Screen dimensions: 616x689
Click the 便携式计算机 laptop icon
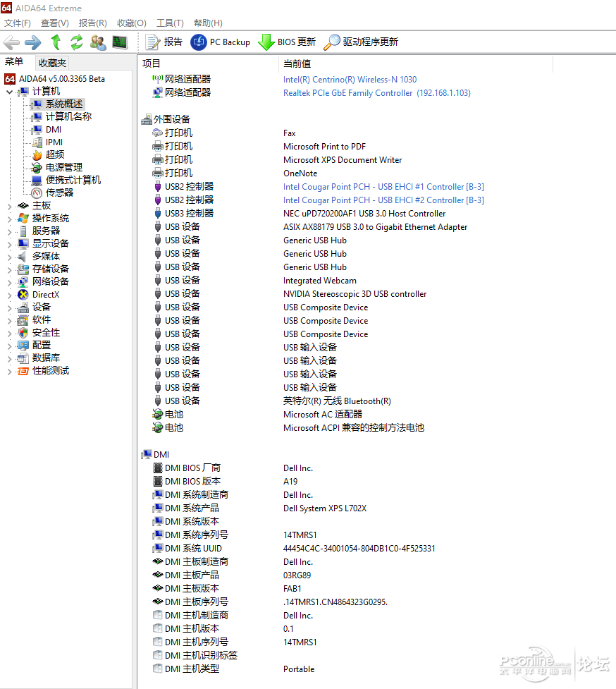click(37, 180)
